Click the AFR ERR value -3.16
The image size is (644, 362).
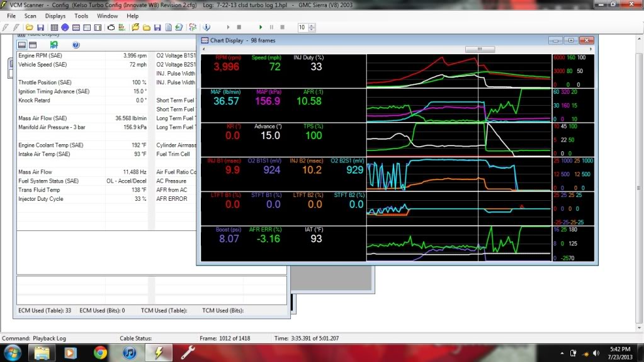(268, 239)
